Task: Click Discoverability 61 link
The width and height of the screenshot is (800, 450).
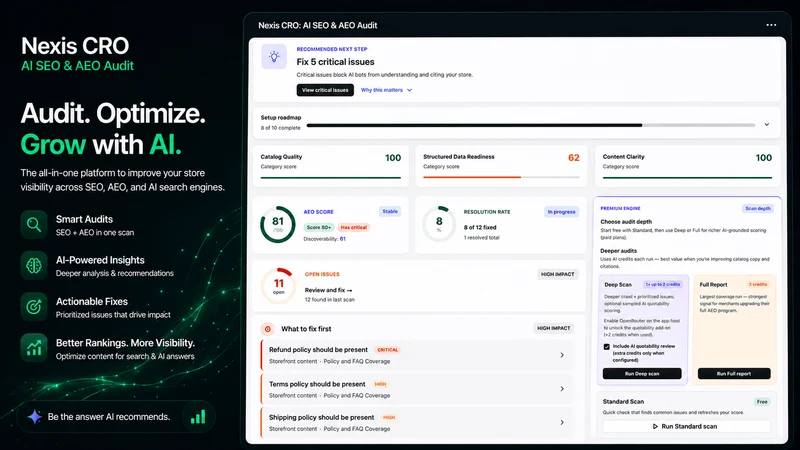Action: click(x=324, y=239)
